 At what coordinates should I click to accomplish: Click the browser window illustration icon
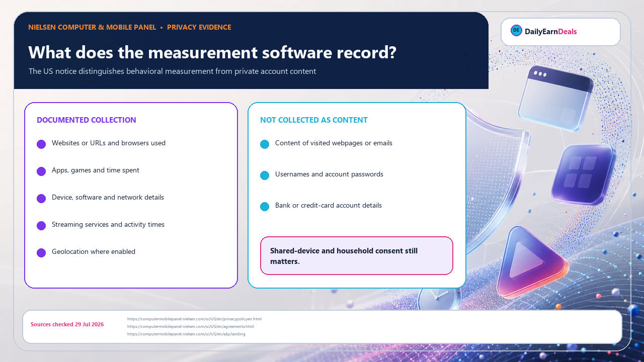click(x=556, y=99)
